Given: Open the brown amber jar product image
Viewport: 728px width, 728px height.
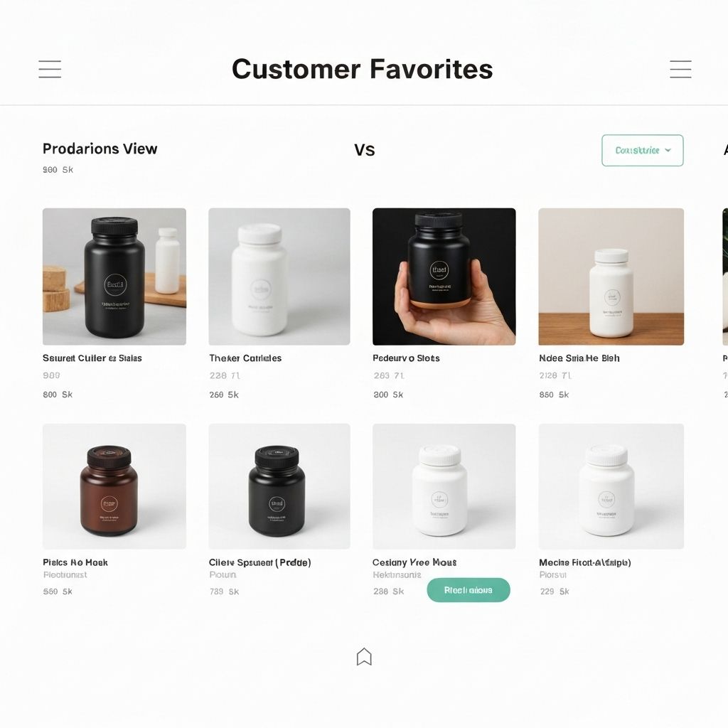Looking at the screenshot, I should point(114,486).
